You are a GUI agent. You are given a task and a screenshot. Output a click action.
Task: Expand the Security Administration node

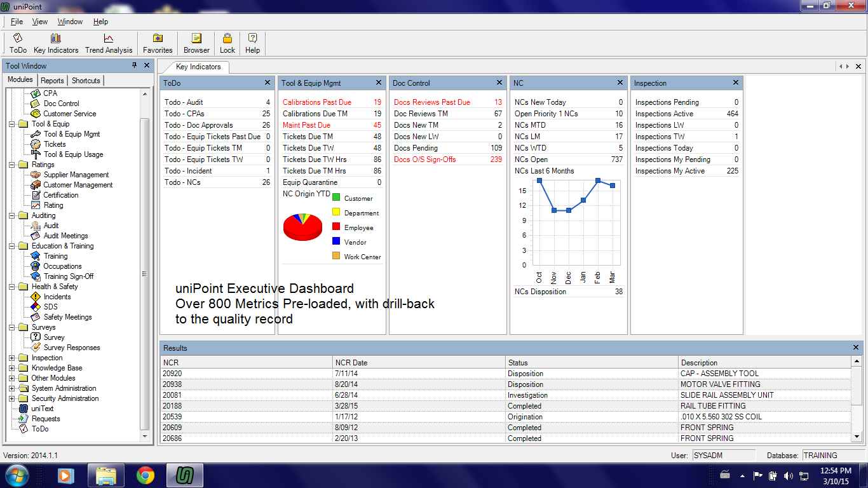click(12, 398)
